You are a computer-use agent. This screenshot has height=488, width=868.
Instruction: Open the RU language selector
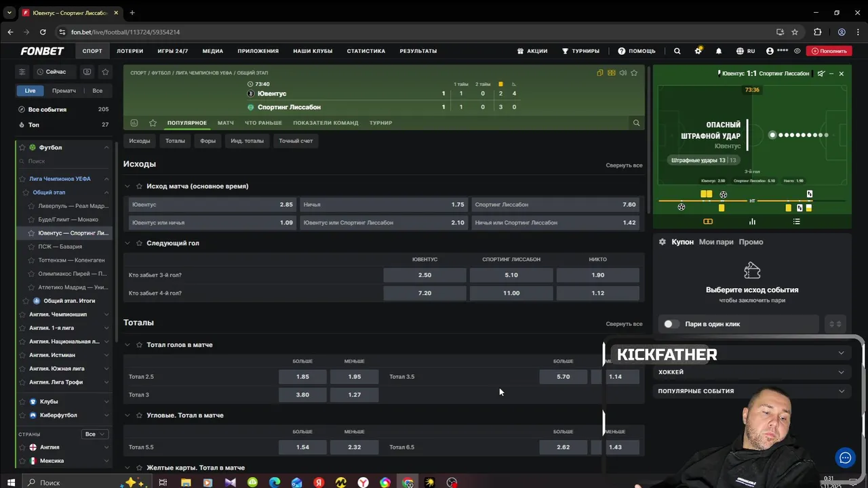tap(746, 51)
